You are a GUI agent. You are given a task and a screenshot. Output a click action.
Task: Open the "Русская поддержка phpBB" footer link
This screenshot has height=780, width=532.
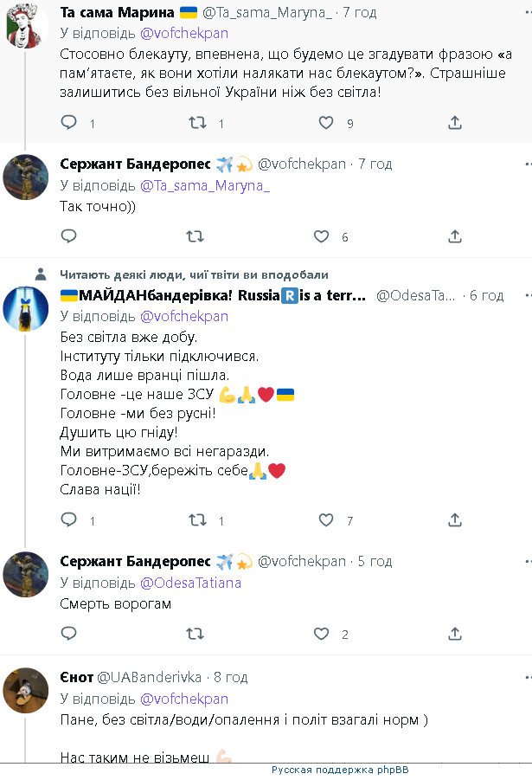340,770
